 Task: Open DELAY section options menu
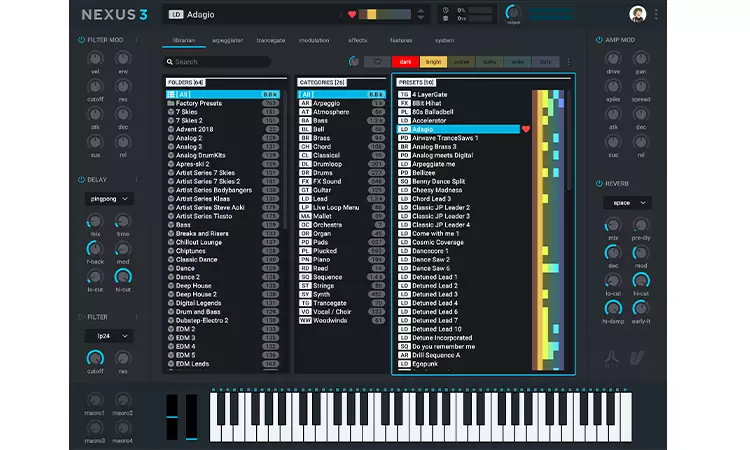(136, 180)
